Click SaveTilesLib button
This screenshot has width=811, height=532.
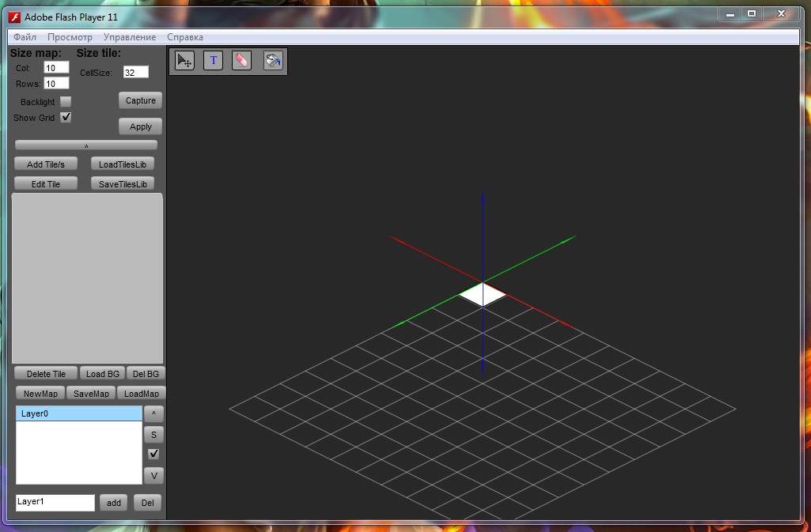(x=123, y=184)
